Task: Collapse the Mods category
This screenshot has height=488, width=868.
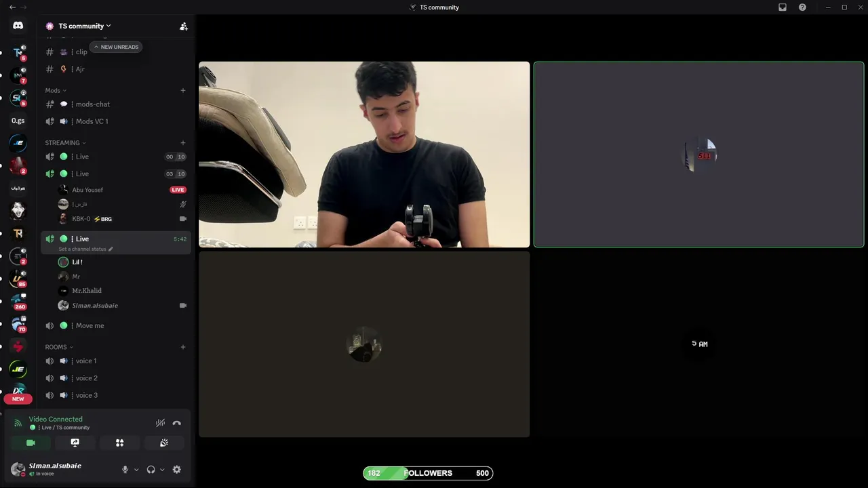Action: [56, 90]
